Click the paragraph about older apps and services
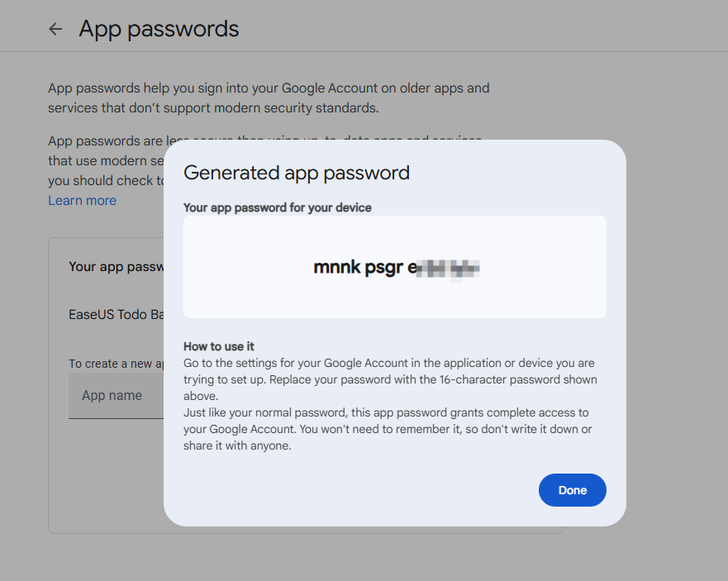The height and width of the screenshot is (581, 728). (269, 98)
